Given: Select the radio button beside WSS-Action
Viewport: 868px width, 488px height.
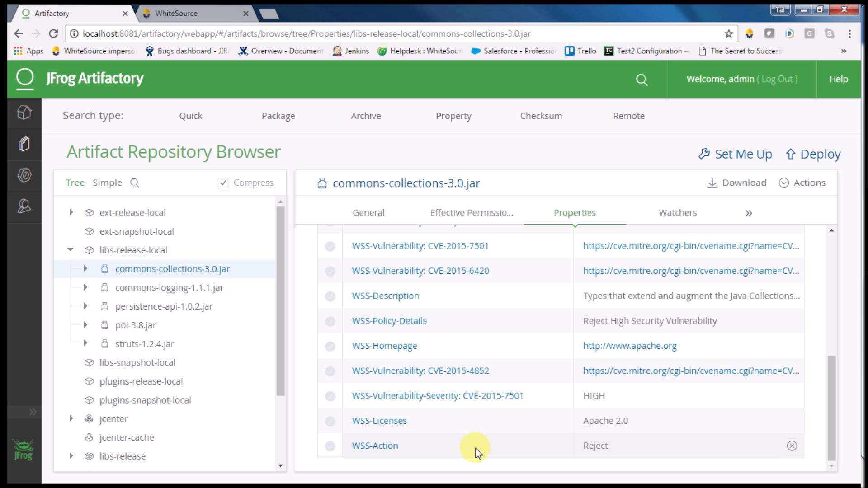Looking at the screenshot, I should (330, 446).
